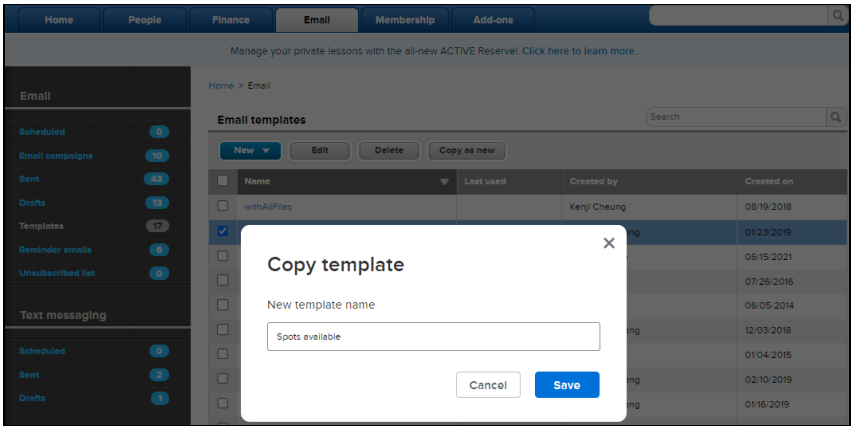Uncheck the selected 01/23/2019 row checkbox
Viewport: 856px width, 431px height.
click(x=223, y=231)
